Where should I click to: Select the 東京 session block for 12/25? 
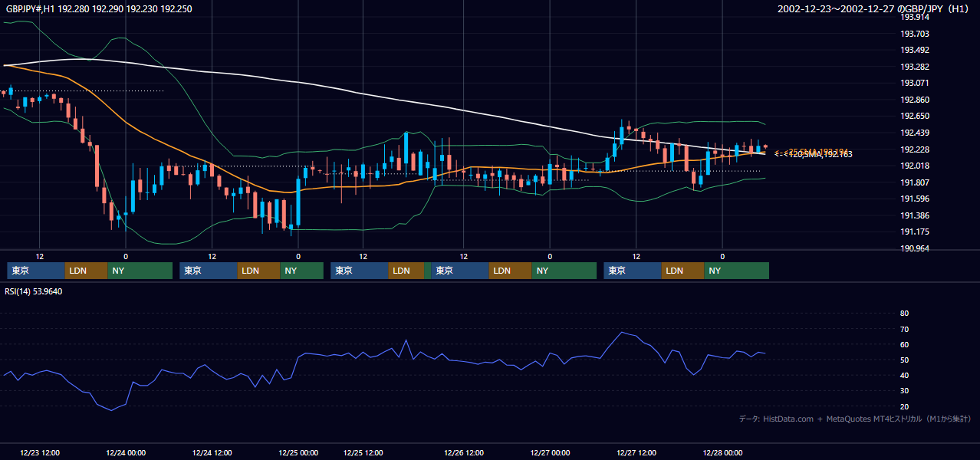pyautogui.click(x=359, y=271)
